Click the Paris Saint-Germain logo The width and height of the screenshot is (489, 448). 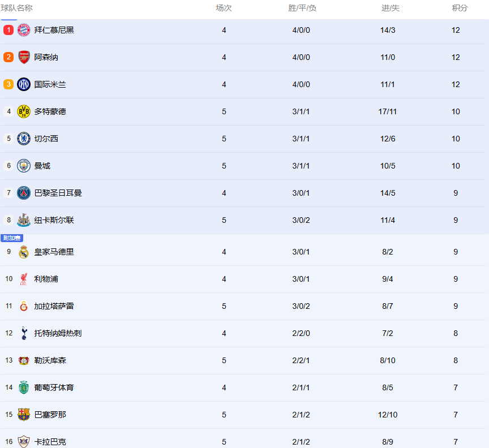[24, 193]
